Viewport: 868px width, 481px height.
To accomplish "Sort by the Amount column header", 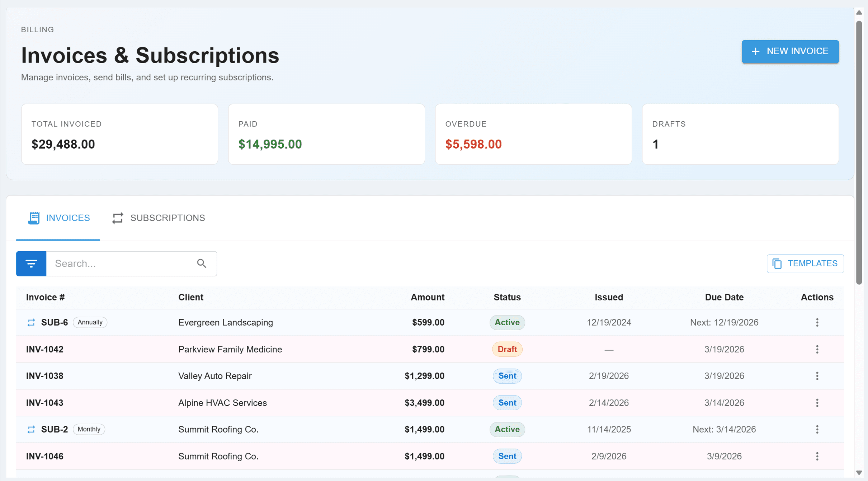I will point(428,297).
